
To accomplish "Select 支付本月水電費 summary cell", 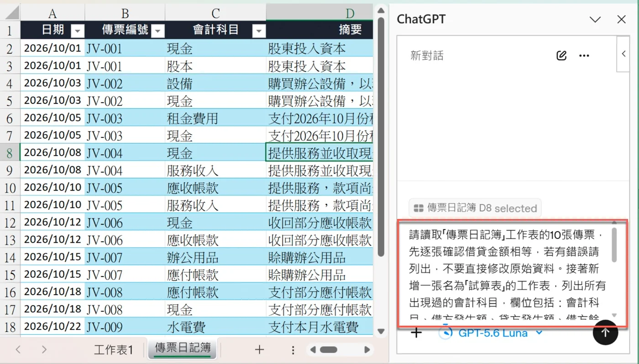I will 319,327.
